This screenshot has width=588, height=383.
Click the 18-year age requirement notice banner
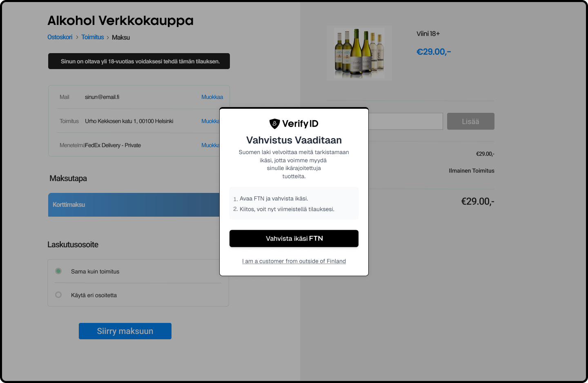click(x=139, y=61)
